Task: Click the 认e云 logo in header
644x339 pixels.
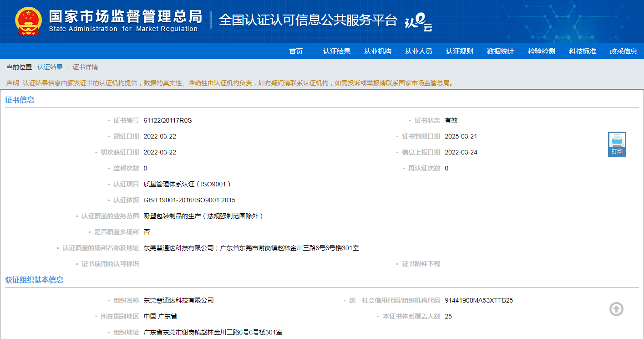Action: click(418, 21)
